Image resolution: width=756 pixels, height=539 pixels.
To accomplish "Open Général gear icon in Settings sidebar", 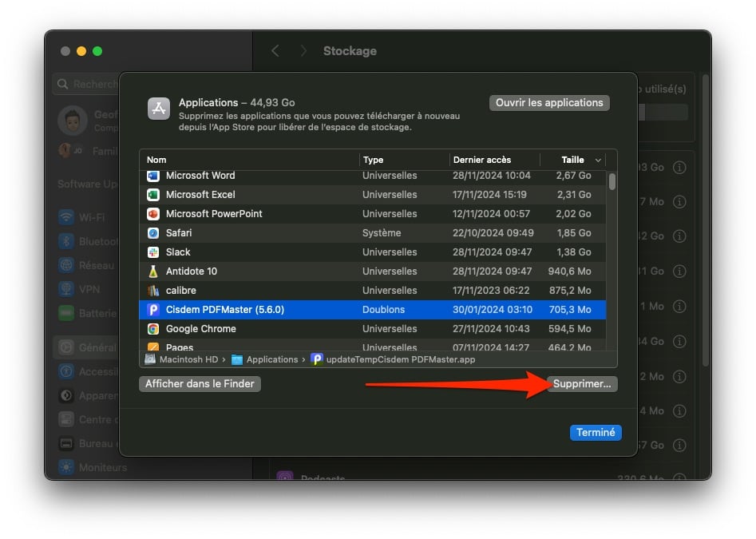I will [x=66, y=347].
